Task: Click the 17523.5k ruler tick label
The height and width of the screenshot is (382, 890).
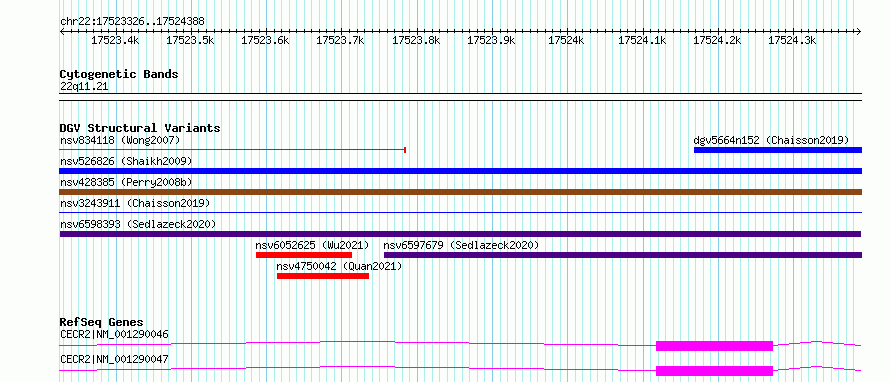Action: [x=190, y=41]
